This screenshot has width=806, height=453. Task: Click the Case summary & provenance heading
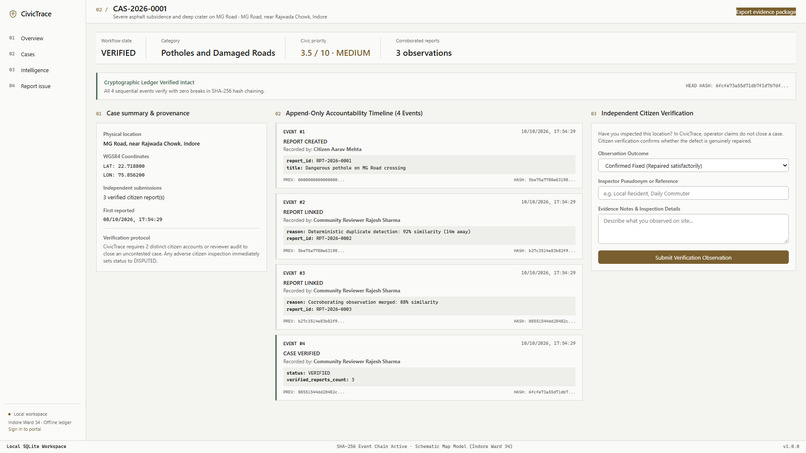[x=148, y=113]
